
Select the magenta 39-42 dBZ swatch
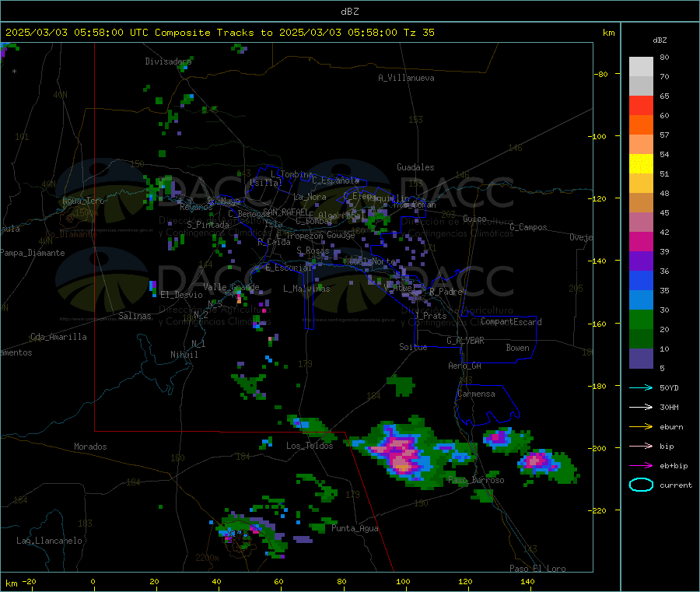point(641,241)
